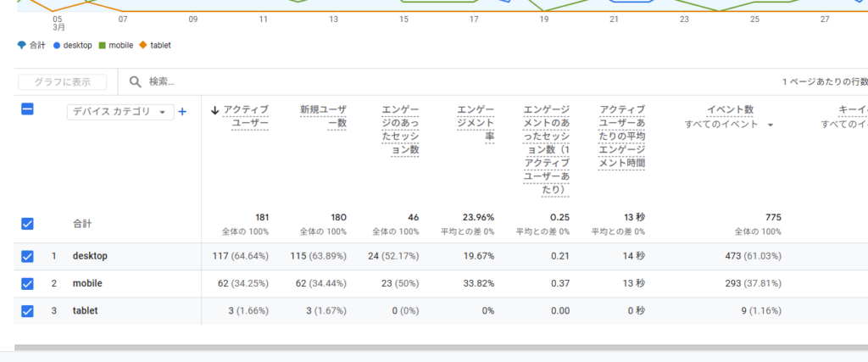
Task: Click the mobile legend green square
Action: (102, 45)
